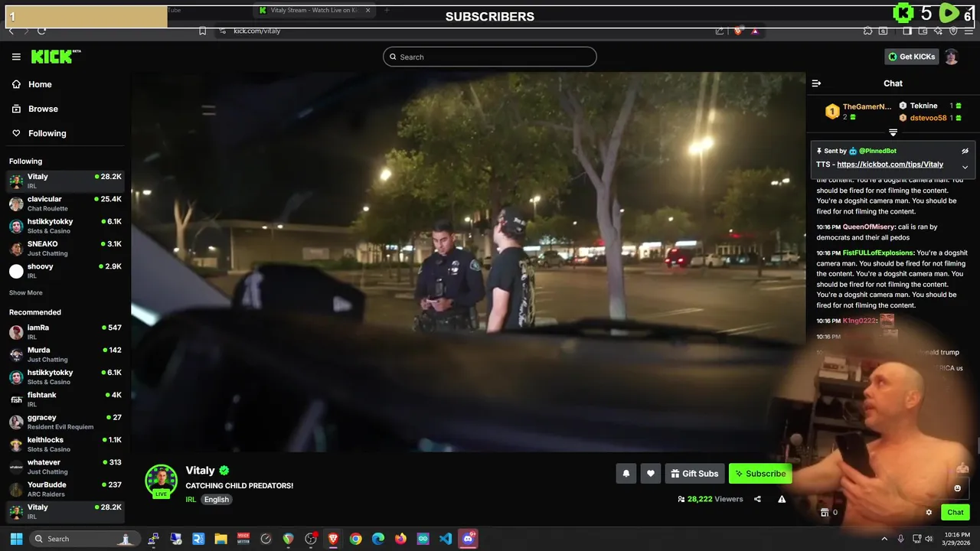
Task: Open the kickbot.com/tips/Vitaly link
Action: pos(890,165)
